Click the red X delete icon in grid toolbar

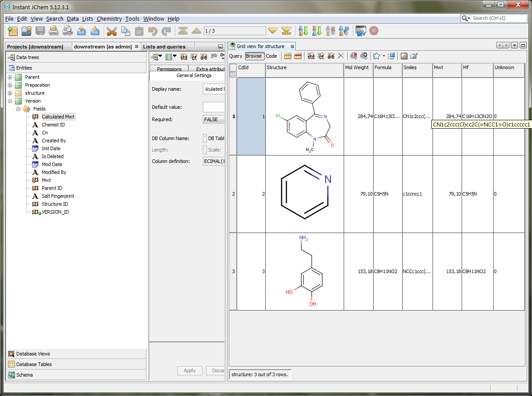341,56
